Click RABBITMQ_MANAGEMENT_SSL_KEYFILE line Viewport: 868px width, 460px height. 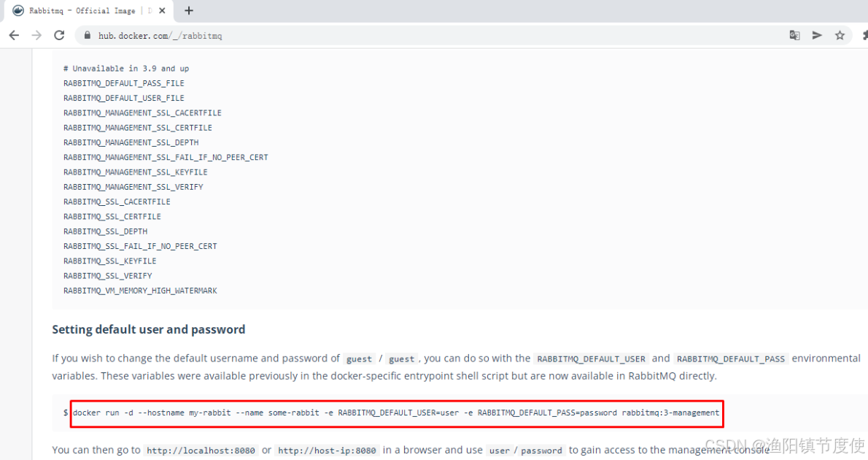[136, 172]
